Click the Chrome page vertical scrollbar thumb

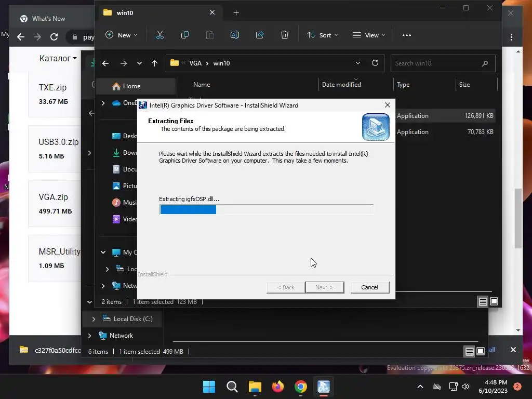pyautogui.click(x=518, y=218)
